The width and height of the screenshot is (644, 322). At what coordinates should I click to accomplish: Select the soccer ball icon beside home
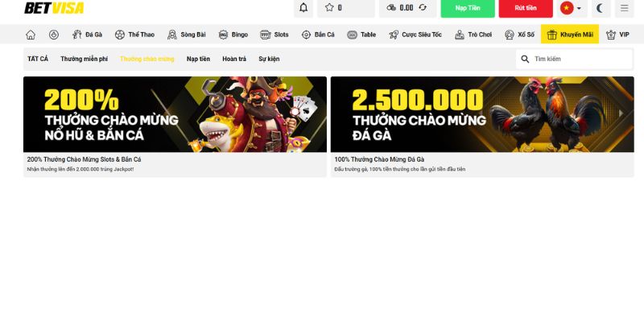(x=54, y=35)
